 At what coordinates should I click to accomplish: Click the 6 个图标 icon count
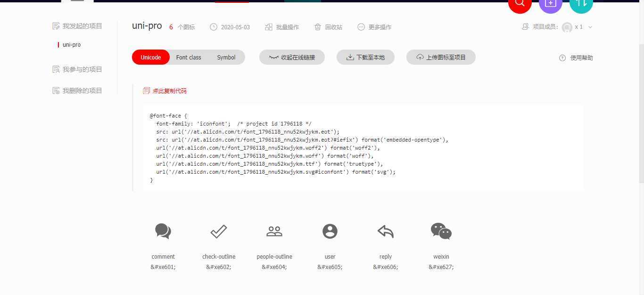click(182, 27)
